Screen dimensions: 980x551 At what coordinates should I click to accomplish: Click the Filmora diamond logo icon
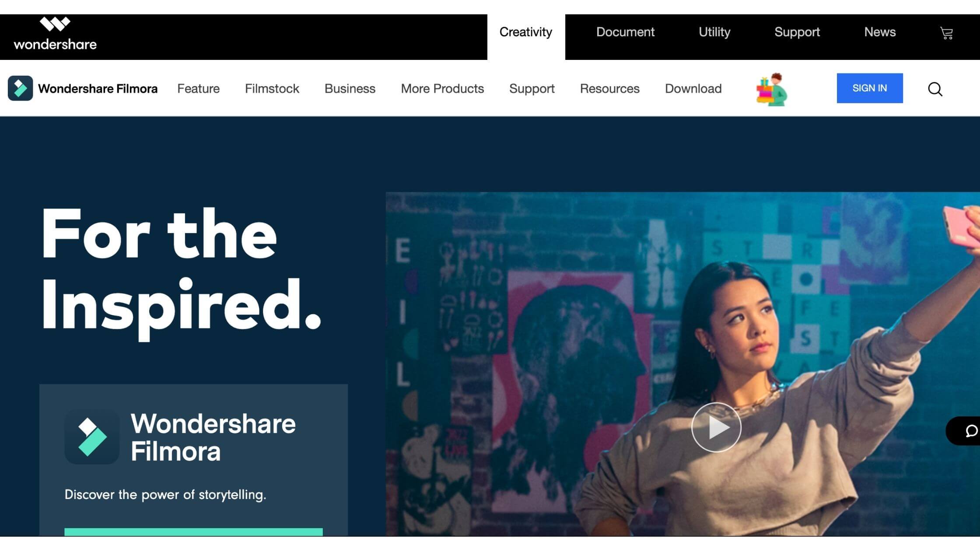pyautogui.click(x=20, y=88)
